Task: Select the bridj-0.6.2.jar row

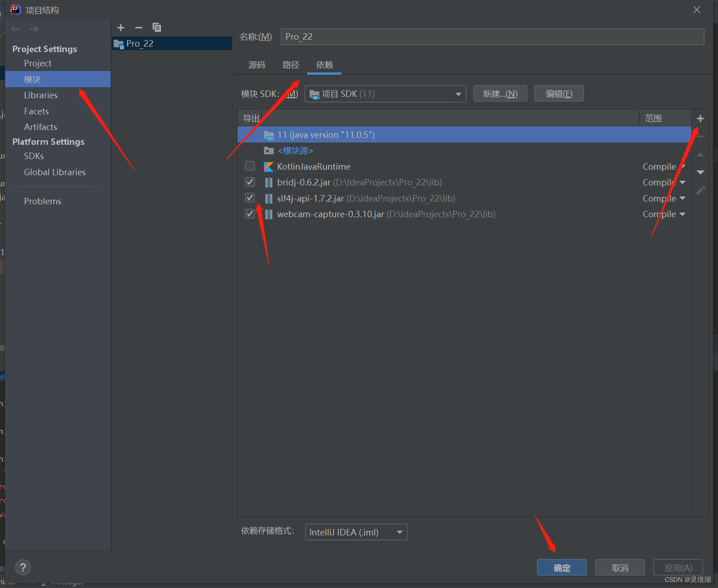Action: pos(464,182)
